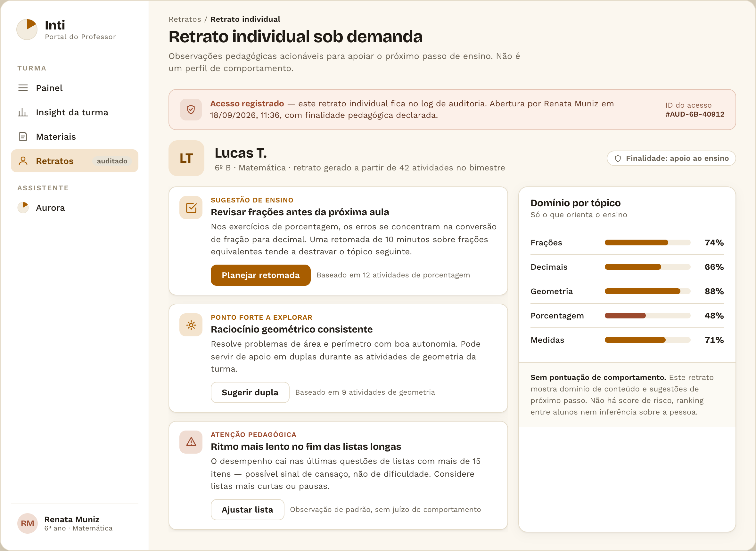Click the Geometria progress bar
The height and width of the screenshot is (551, 756).
648,291
